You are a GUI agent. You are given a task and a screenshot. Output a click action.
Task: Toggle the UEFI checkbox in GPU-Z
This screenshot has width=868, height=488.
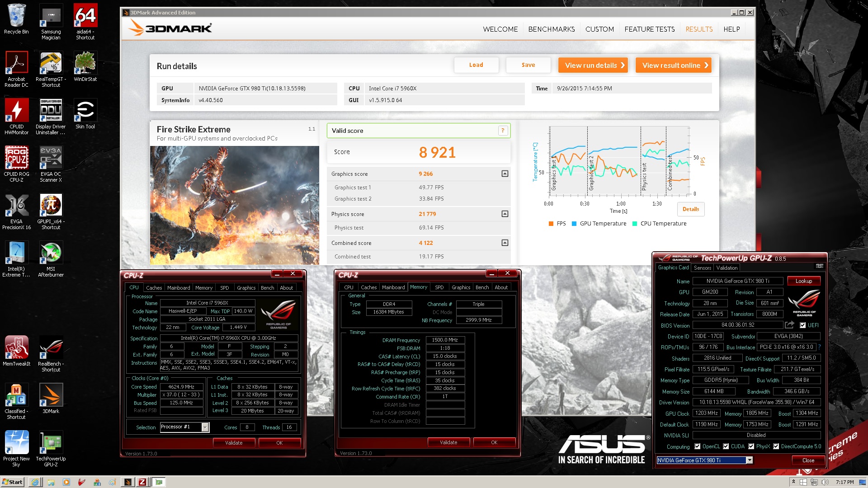[803, 325]
